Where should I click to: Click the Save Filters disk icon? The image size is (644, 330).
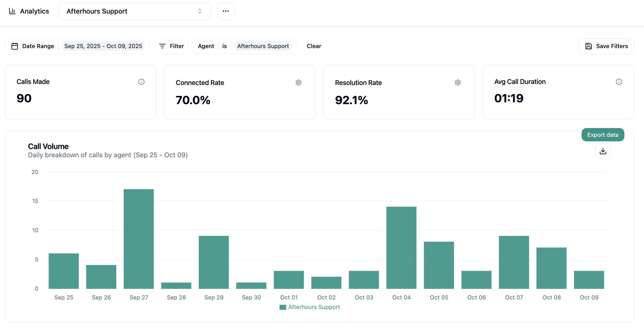tap(589, 46)
